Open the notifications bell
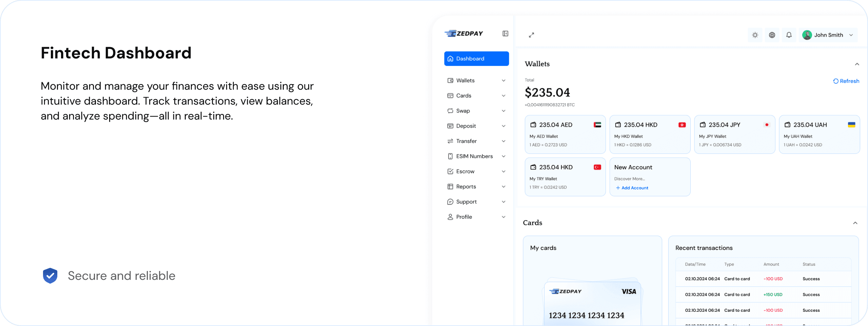Image resolution: width=868 pixels, height=326 pixels. point(789,35)
